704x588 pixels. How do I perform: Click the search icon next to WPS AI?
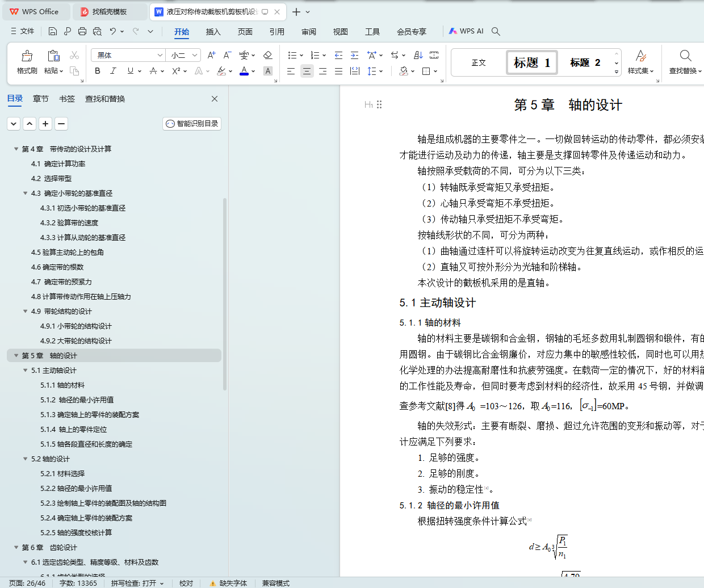pos(496,31)
